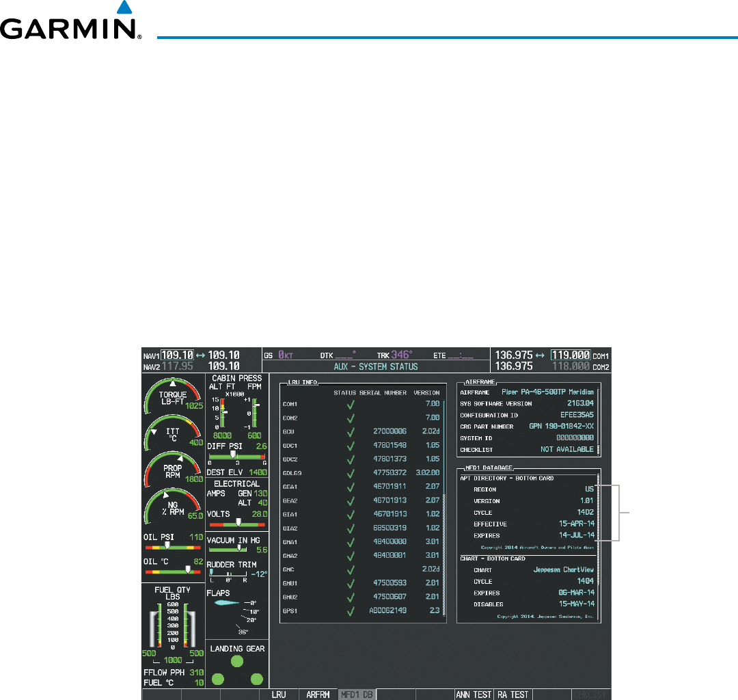Viewport: 738px width, 700px height.
Task: Click the GPS1 status checkmark
Action: pos(351,611)
